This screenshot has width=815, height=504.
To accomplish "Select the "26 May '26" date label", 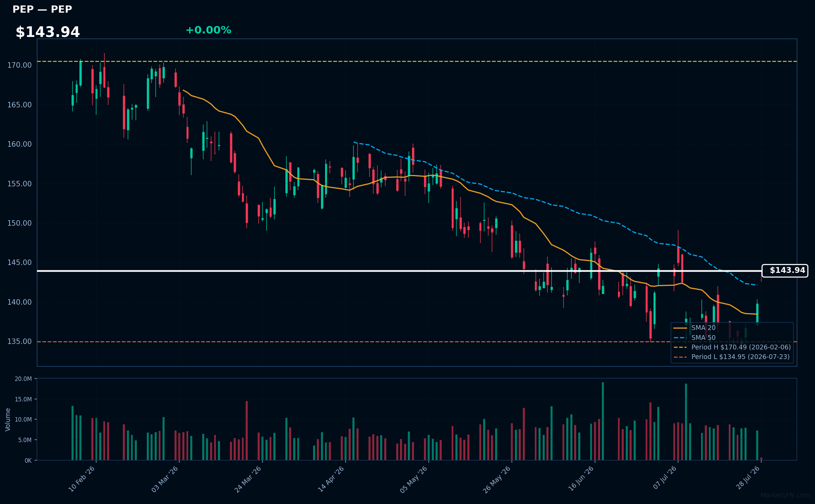I will [497, 479].
